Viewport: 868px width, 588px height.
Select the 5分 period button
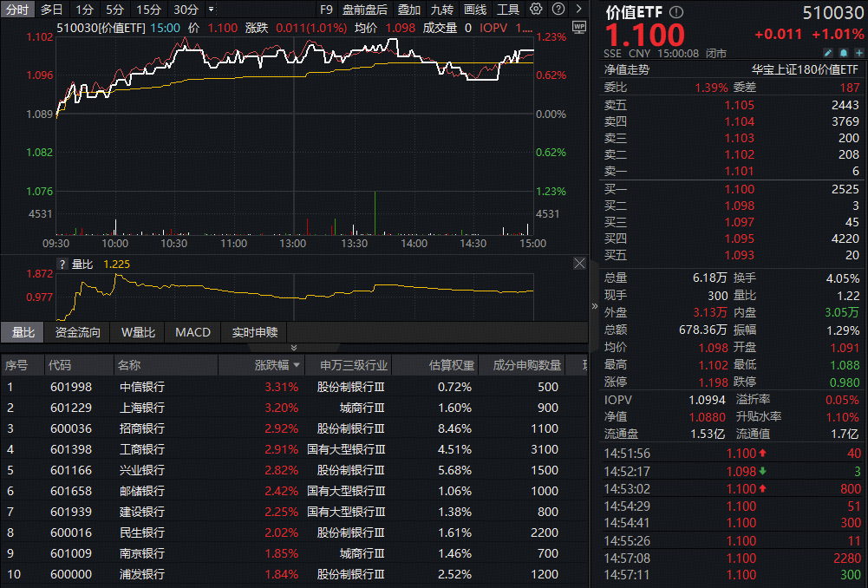114,10
